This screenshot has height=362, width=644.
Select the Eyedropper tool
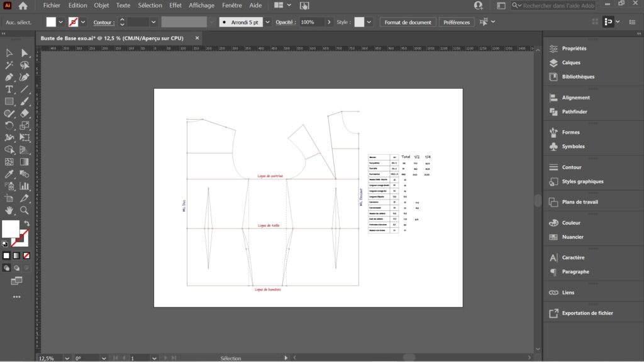[9, 174]
